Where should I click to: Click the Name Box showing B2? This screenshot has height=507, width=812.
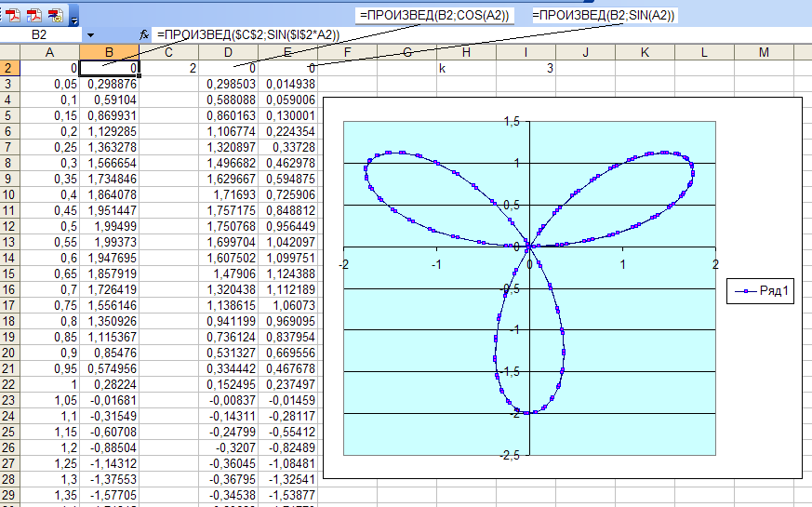coord(39,35)
